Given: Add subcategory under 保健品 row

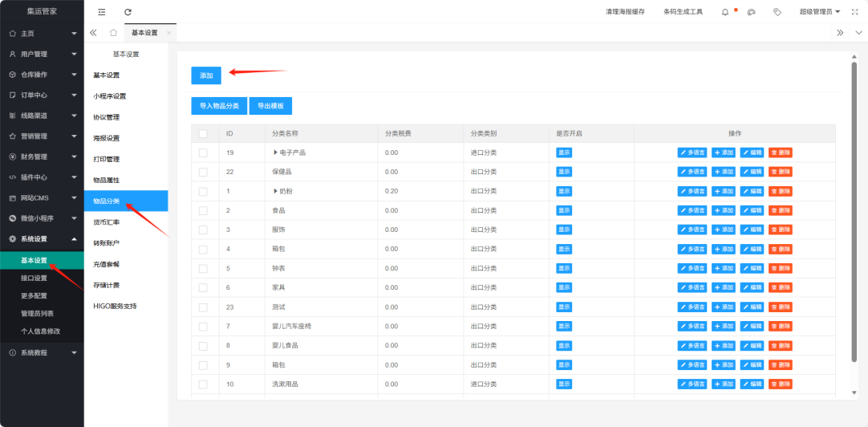Looking at the screenshot, I should pos(724,172).
